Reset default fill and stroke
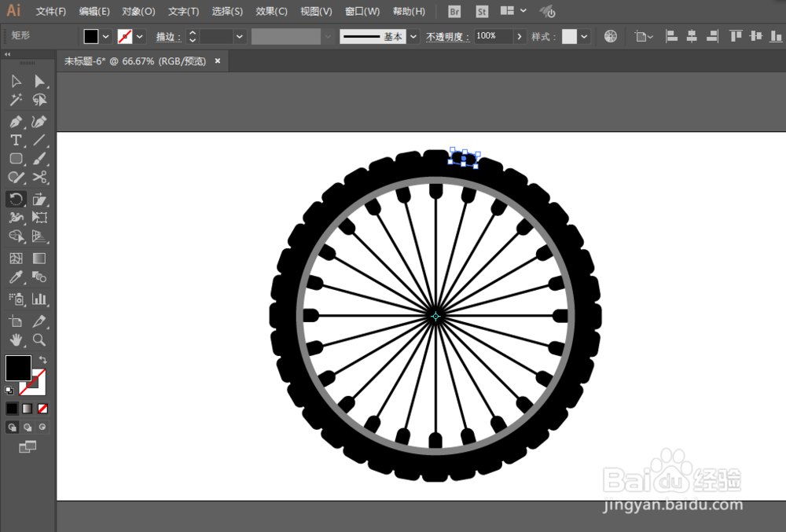The width and height of the screenshot is (786, 532). [9, 391]
